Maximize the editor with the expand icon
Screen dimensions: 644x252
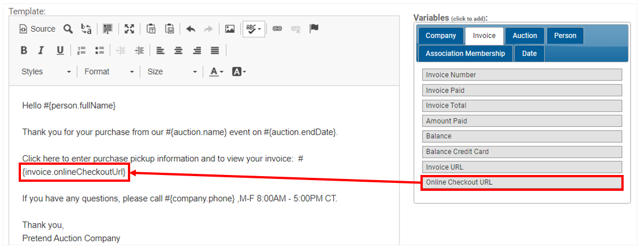click(130, 29)
